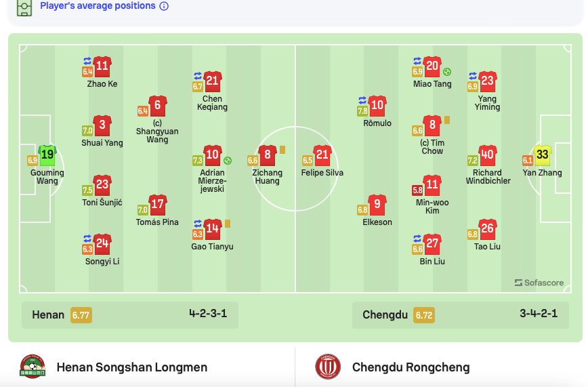588x387 pixels.
Task: Click Henan team rating 6.77 badge
Action: tap(81, 315)
